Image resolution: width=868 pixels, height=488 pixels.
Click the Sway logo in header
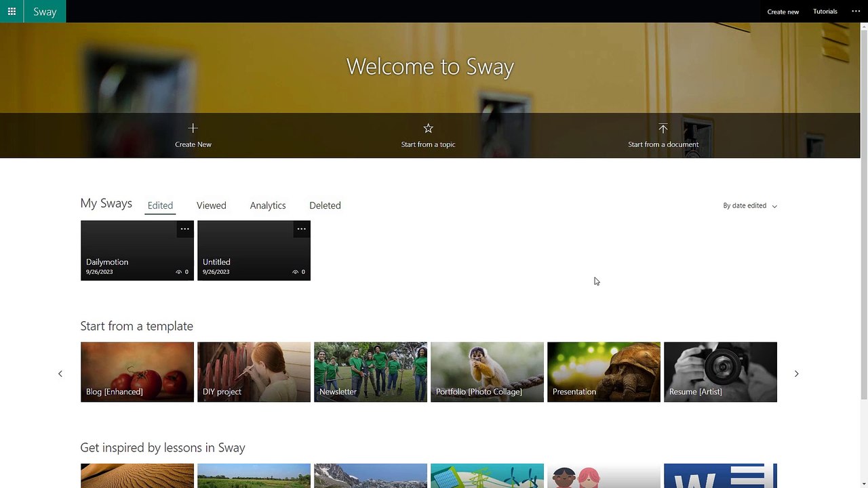(x=45, y=12)
